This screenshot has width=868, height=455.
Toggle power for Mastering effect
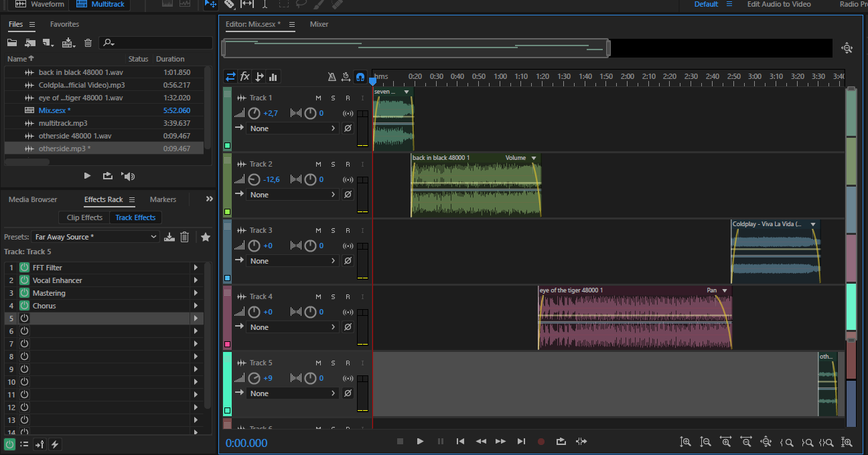pyautogui.click(x=24, y=293)
